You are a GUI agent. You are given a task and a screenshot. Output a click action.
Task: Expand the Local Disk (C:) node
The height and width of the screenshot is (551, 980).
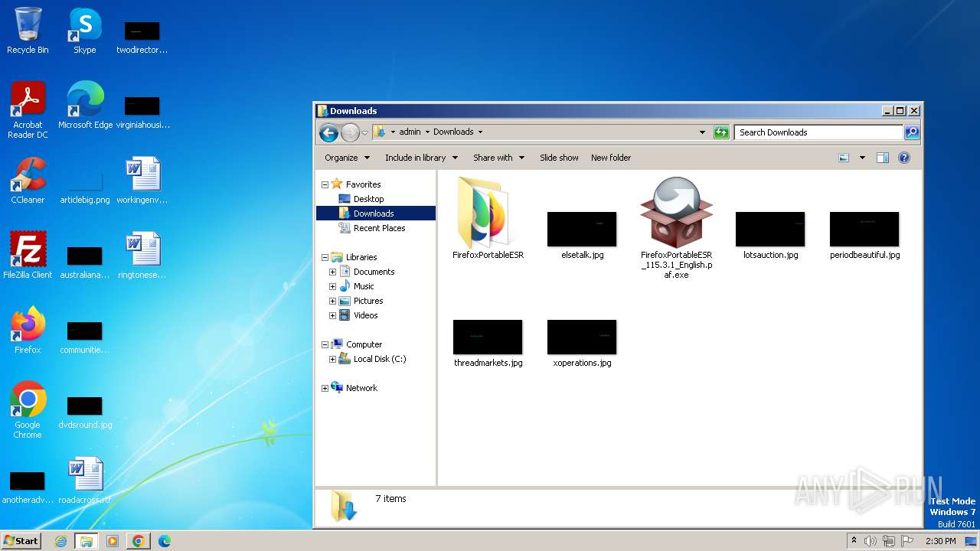pyautogui.click(x=332, y=359)
